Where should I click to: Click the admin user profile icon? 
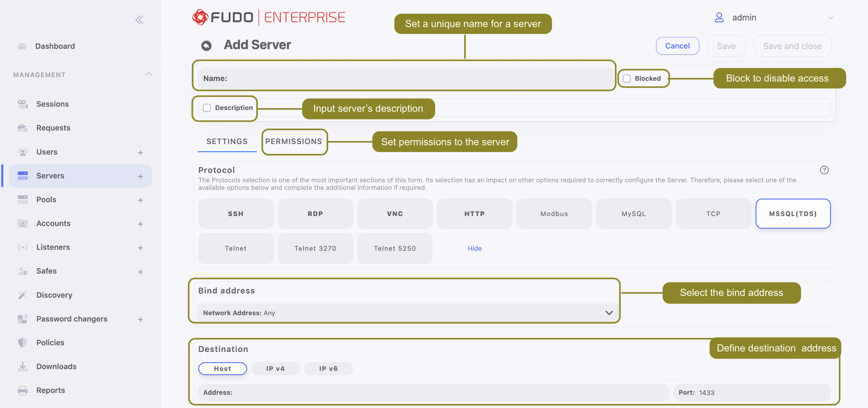click(719, 17)
